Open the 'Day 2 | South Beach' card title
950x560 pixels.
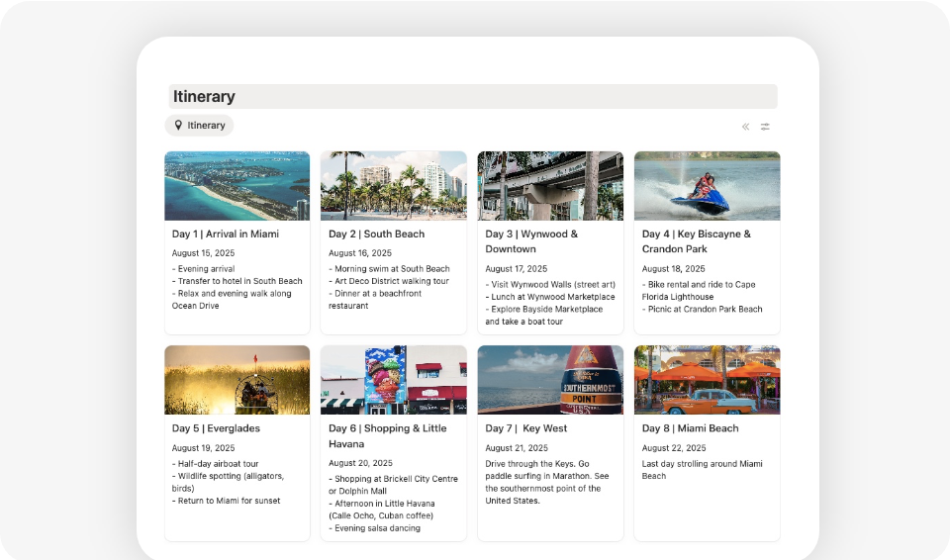[376, 233]
